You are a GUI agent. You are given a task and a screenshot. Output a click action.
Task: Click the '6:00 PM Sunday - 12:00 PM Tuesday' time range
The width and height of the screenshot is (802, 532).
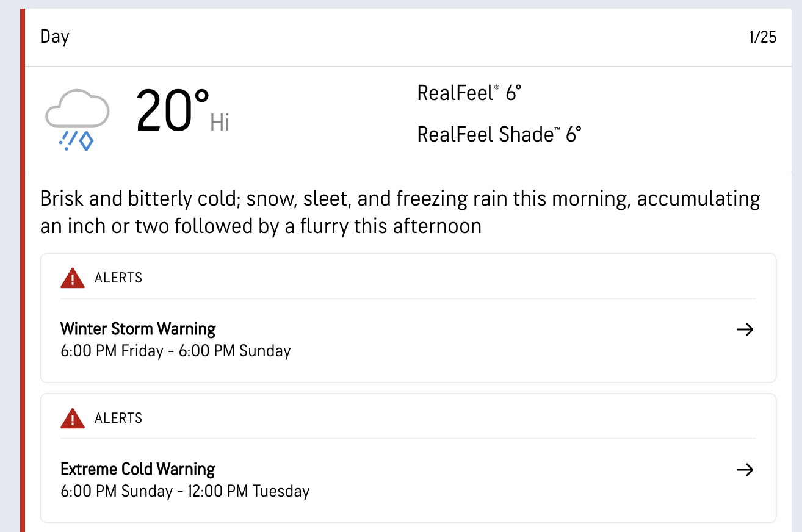[x=185, y=491]
